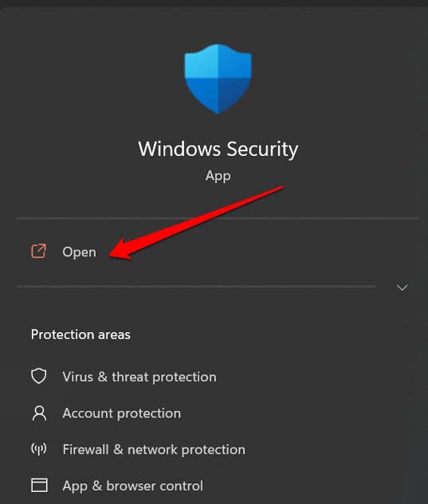Go to Account protection
The width and height of the screenshot is (428, 504).
coord(122,413)
